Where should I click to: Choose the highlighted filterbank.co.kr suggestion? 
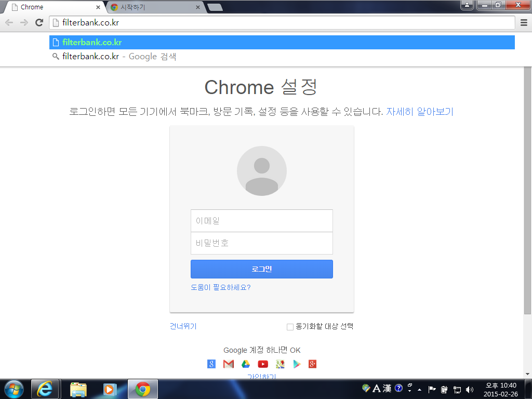pos(282,43)
